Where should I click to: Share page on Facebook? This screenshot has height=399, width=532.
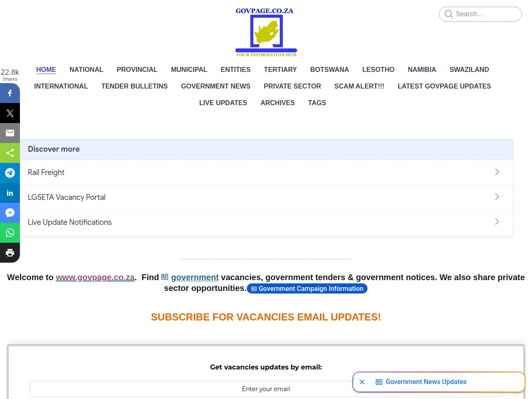10,93
